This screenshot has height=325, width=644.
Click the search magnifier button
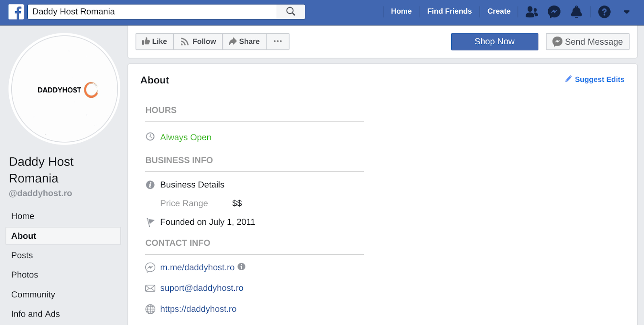(x=291, y=12)
